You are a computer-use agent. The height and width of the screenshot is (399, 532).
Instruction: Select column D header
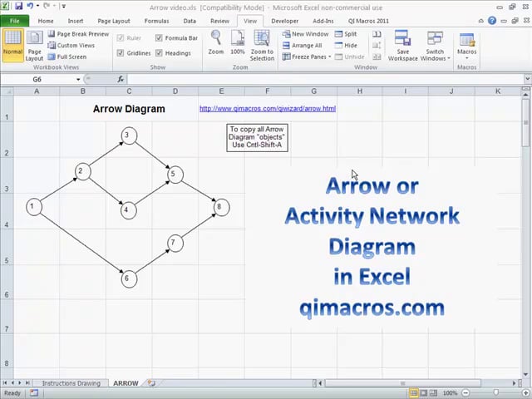(175, 91)
